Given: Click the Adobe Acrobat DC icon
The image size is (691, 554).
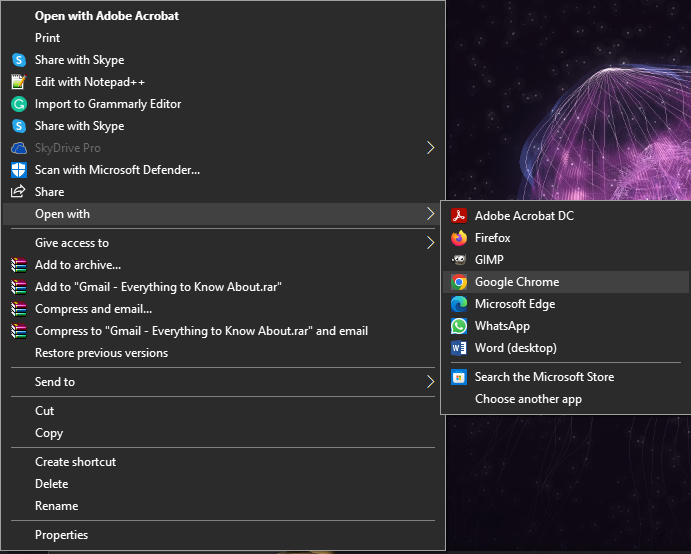Looking at the screenshot, I should click(x=459, y=216).
